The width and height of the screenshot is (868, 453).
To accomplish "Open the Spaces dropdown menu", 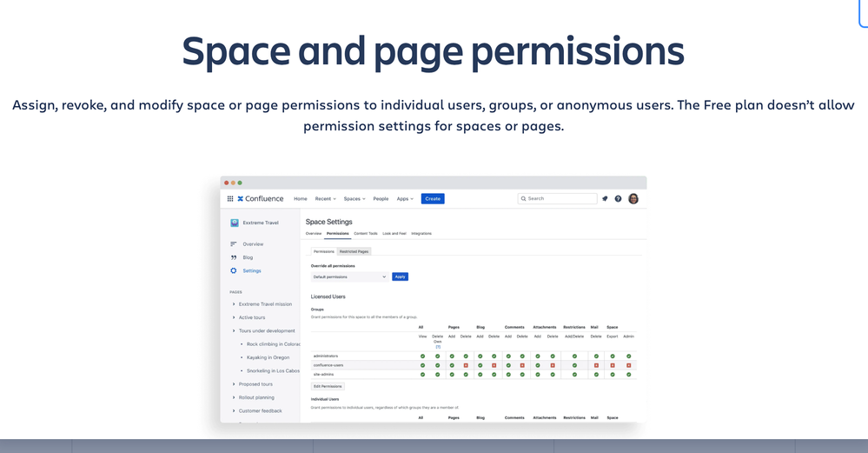I will (x=354, y=199).
